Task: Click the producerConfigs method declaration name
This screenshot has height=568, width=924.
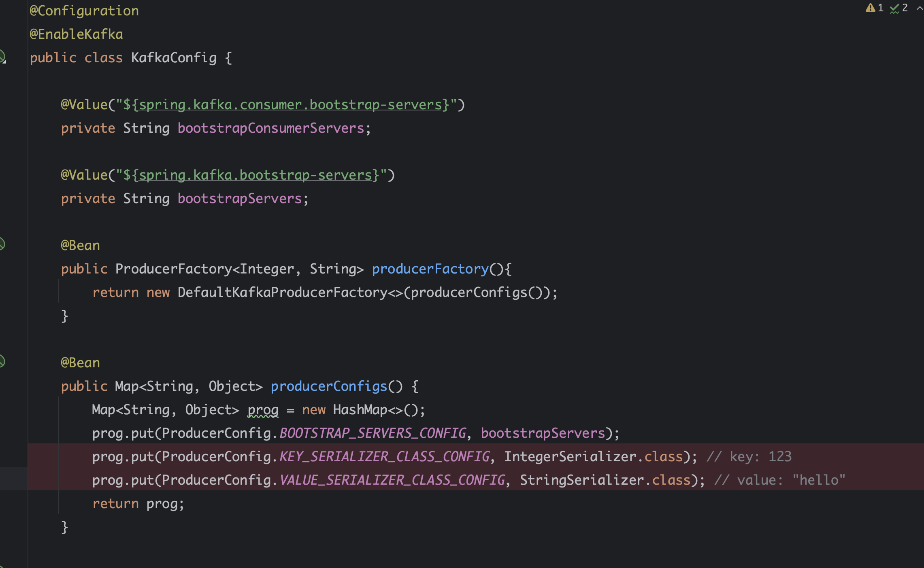Action: tap(329, 386)
